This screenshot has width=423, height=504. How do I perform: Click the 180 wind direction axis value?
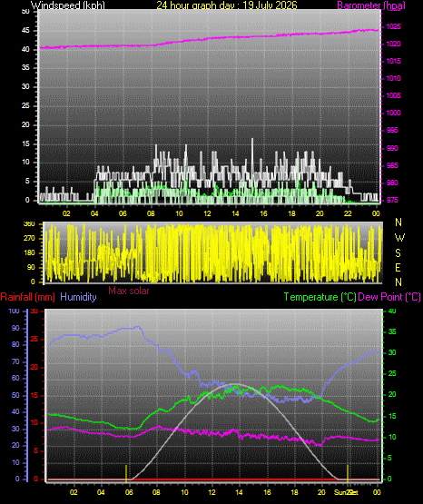[x=29, y=253]
